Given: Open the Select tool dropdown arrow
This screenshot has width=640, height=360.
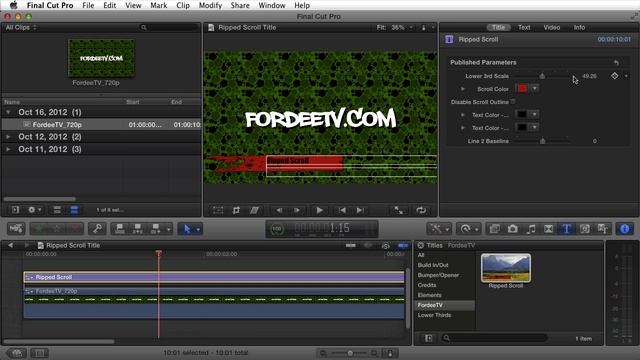Looking at the screenshot, I should coord(198,229).
